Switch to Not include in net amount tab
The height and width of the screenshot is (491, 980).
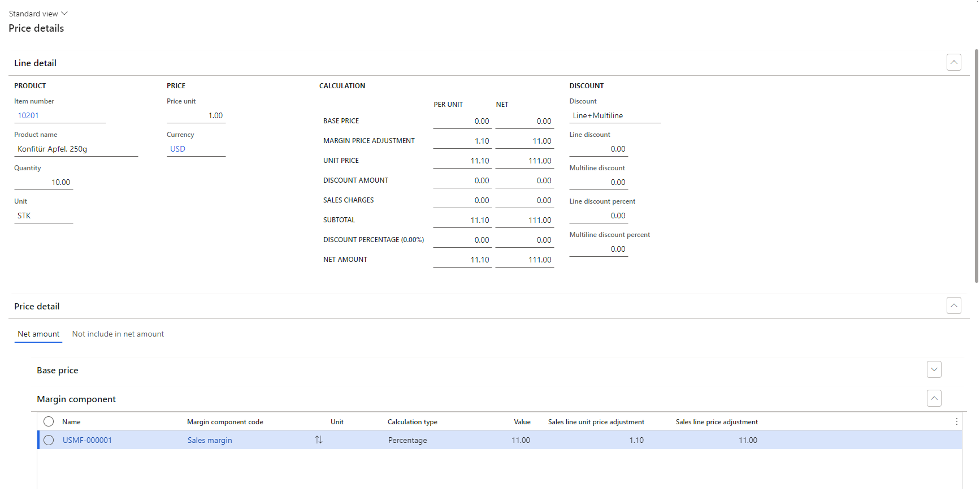pyautogui.click(x=118, y=334)
